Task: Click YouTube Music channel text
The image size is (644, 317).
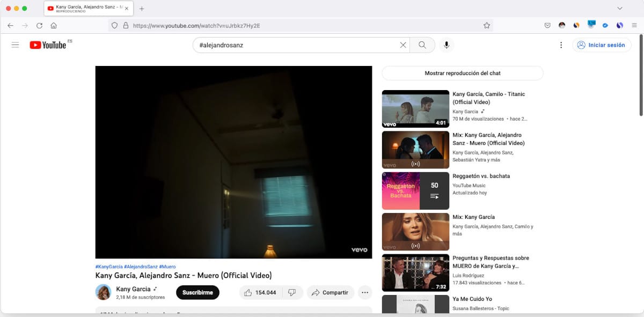Action: click(469, 185)
